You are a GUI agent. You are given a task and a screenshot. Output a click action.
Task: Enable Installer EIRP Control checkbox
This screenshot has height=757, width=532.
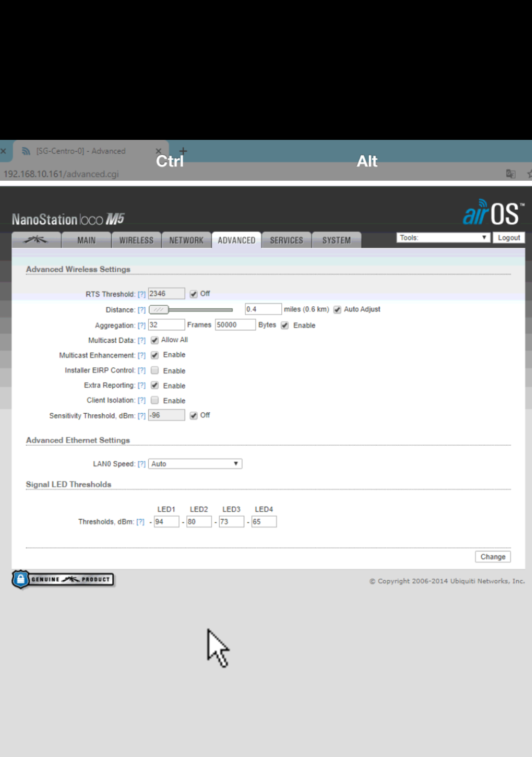pyautogui.click(x=155, y=370)
